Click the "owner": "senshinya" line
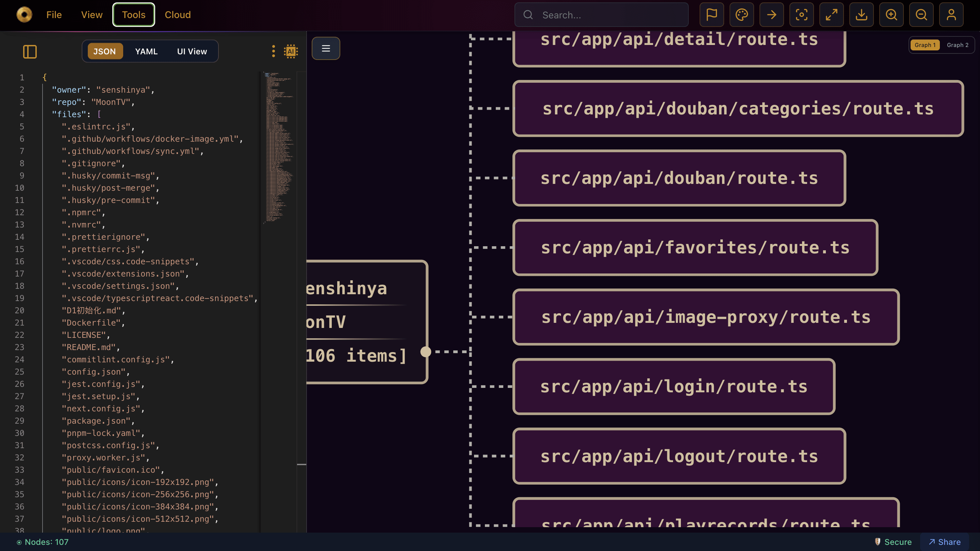Viewport: 980px width, 551px height. tap(103, 90)
